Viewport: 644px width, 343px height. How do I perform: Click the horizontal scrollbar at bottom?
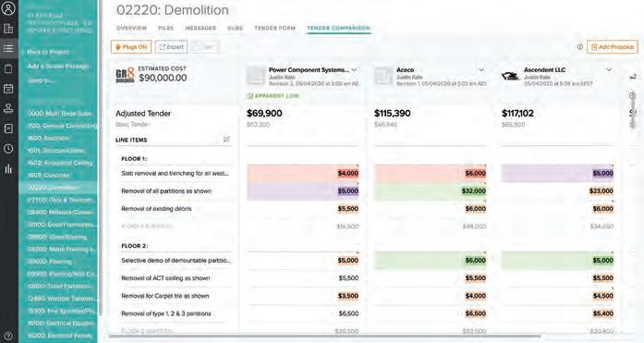324,337
